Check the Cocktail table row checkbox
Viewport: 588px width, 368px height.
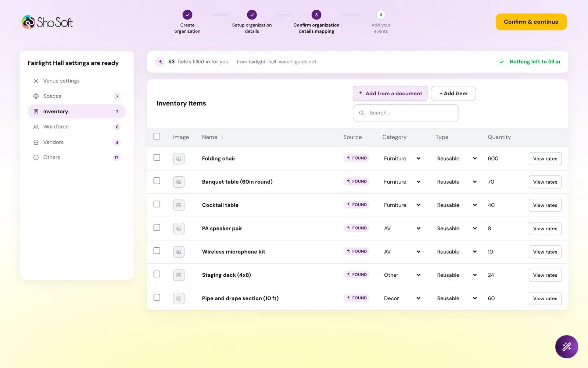click(157, 204)
